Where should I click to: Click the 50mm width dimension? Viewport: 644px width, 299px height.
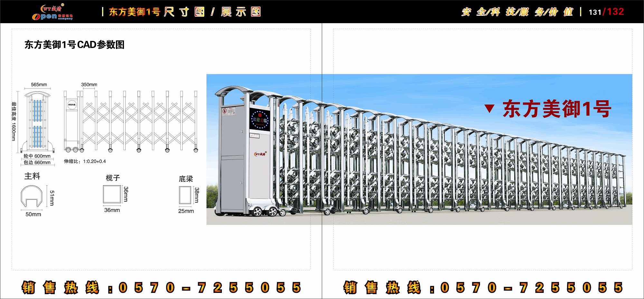coord(33,214)
